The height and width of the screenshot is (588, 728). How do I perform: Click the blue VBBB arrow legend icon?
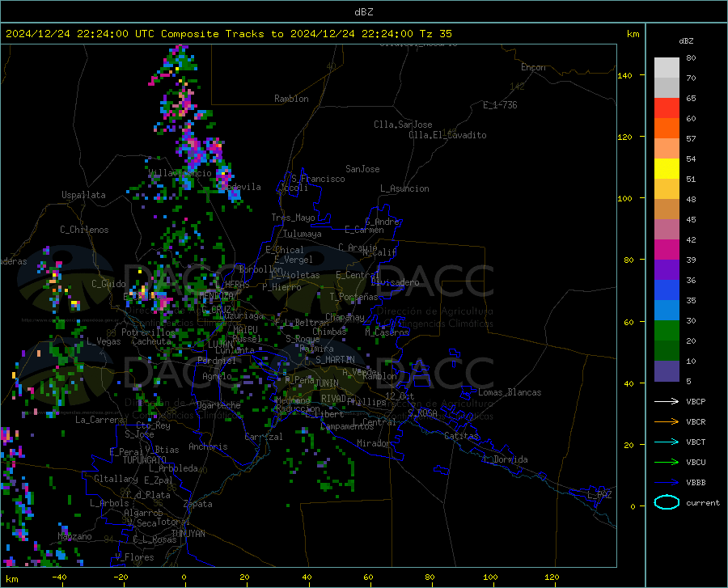click(667, 483)
